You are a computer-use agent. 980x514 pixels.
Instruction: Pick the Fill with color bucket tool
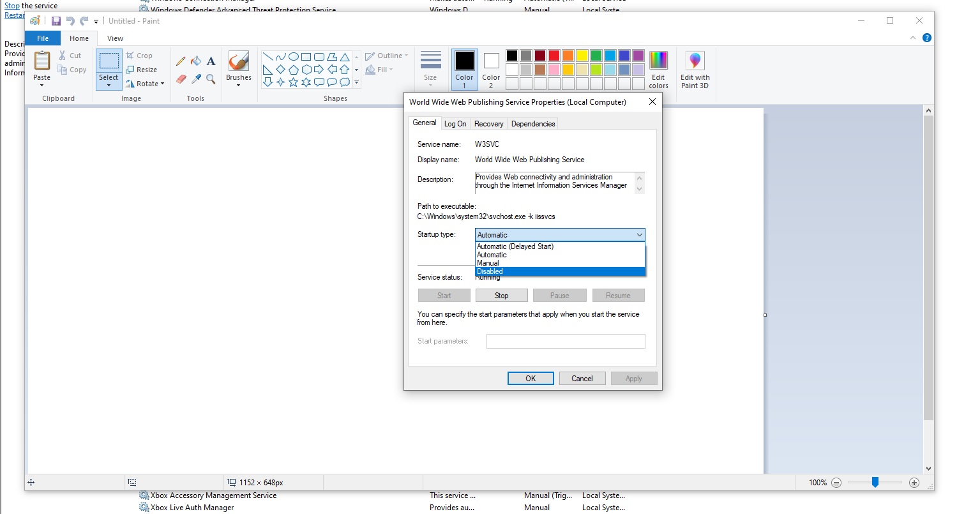(196, 61)
